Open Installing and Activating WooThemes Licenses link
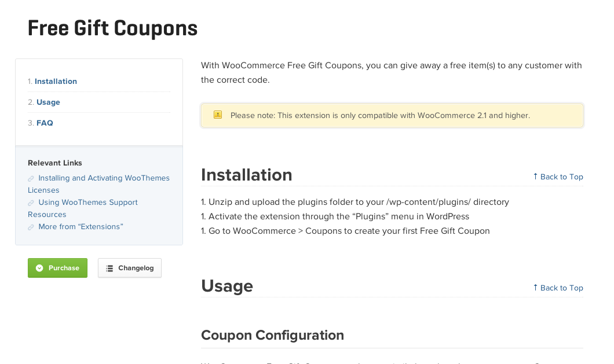 pyautogui.click(x=98, y=184)
